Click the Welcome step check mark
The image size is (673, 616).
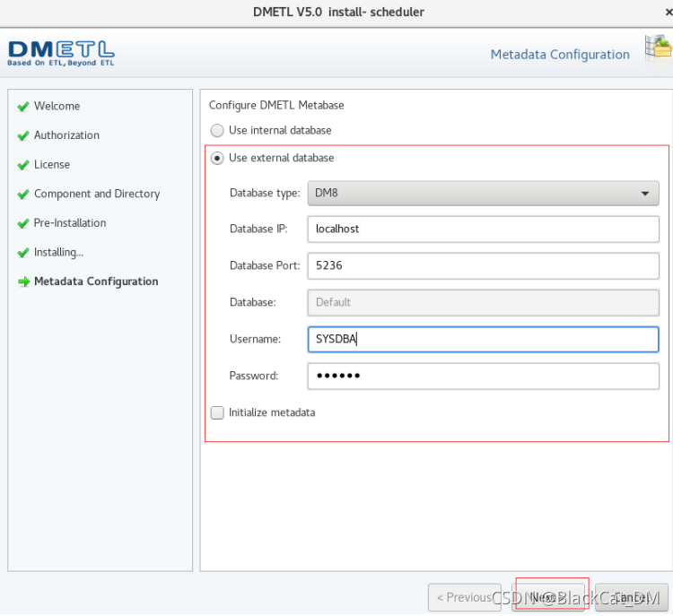(x=23, y=107)
